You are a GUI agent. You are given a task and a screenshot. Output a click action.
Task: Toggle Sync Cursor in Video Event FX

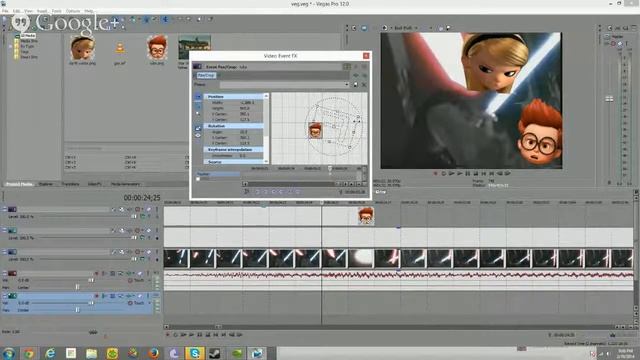[x=247, y=191]
